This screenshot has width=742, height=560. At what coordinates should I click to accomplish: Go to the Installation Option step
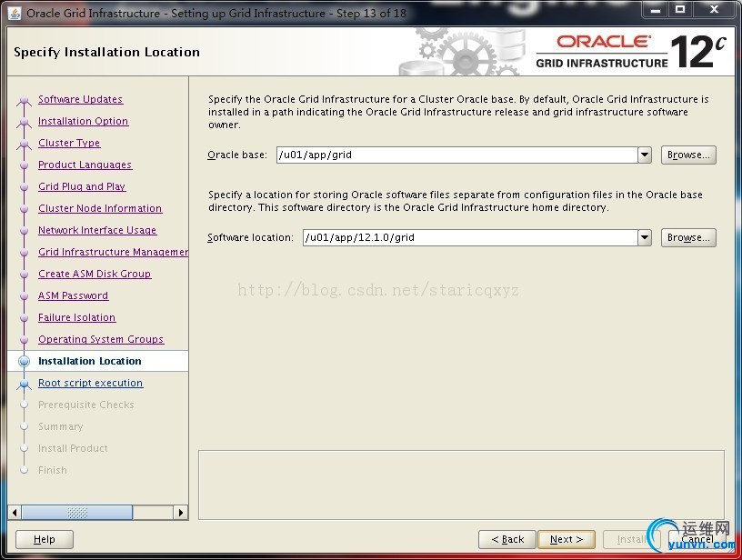coord(83,121)
